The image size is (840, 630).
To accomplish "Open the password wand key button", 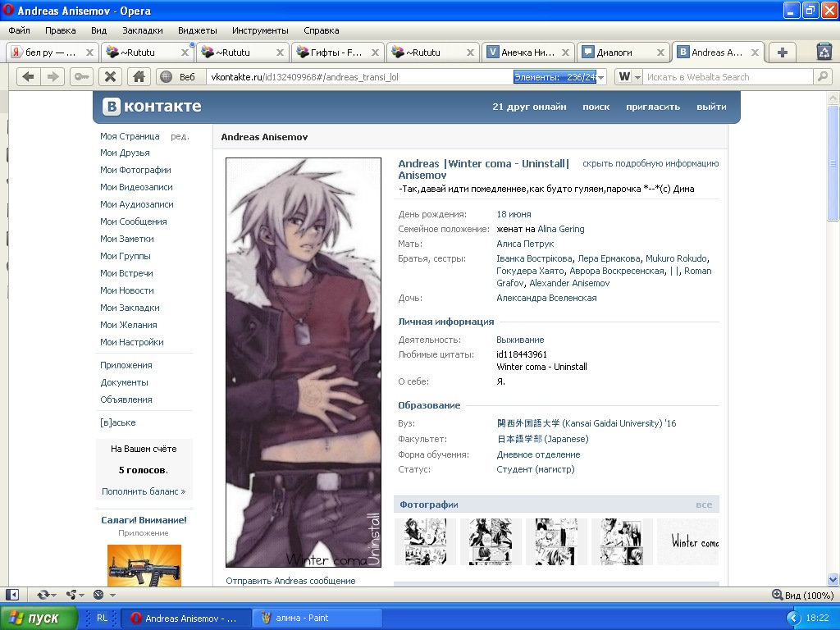I will pos(81,76).
